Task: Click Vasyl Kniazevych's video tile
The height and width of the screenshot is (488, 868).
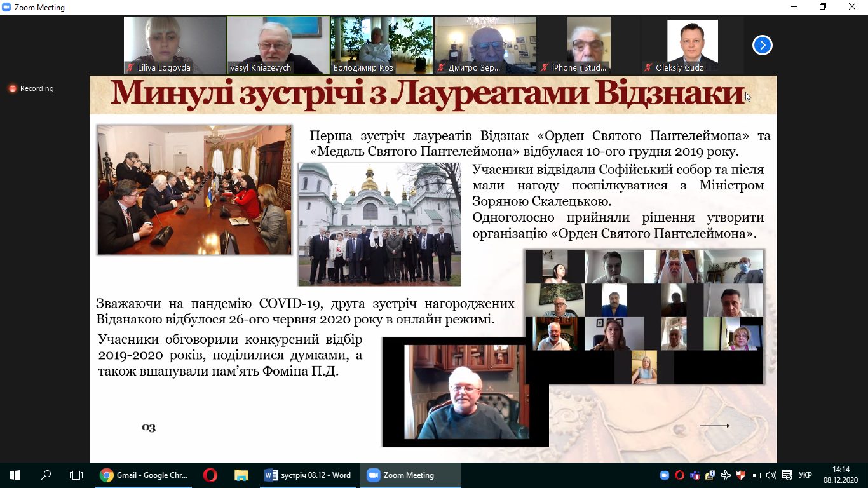Action: (x=278, y=45)
